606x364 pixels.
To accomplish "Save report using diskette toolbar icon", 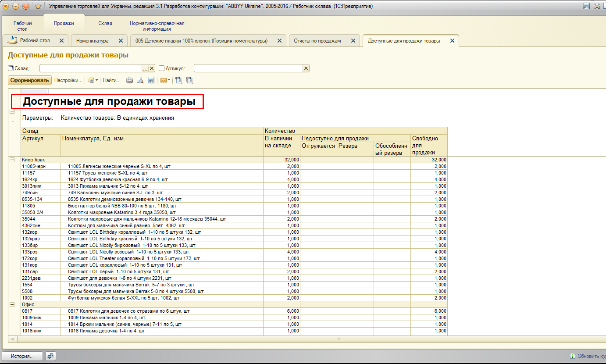I will point(151,80).
